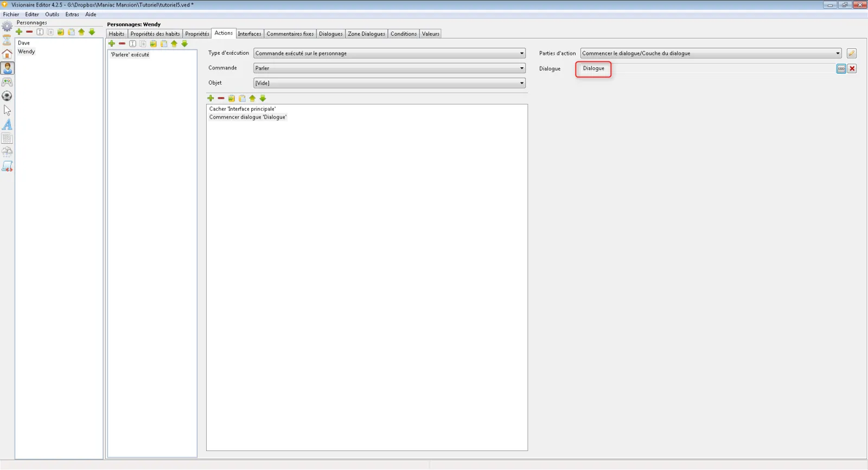Select the character Dave in the list
The width and height of the screenshot is (868, 470).
pos(24,43)
